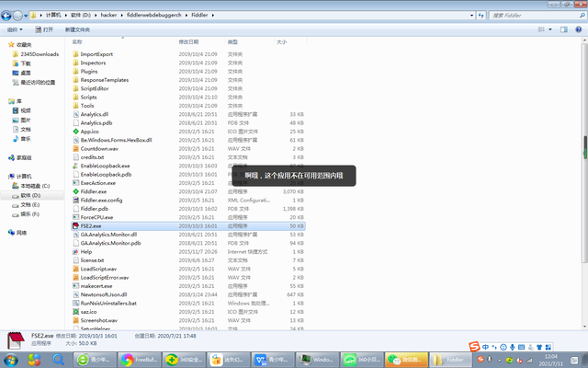Screen dimensions: 588x368
Task: Select the ImportExport folder icon
Action: tap(75, 54)
